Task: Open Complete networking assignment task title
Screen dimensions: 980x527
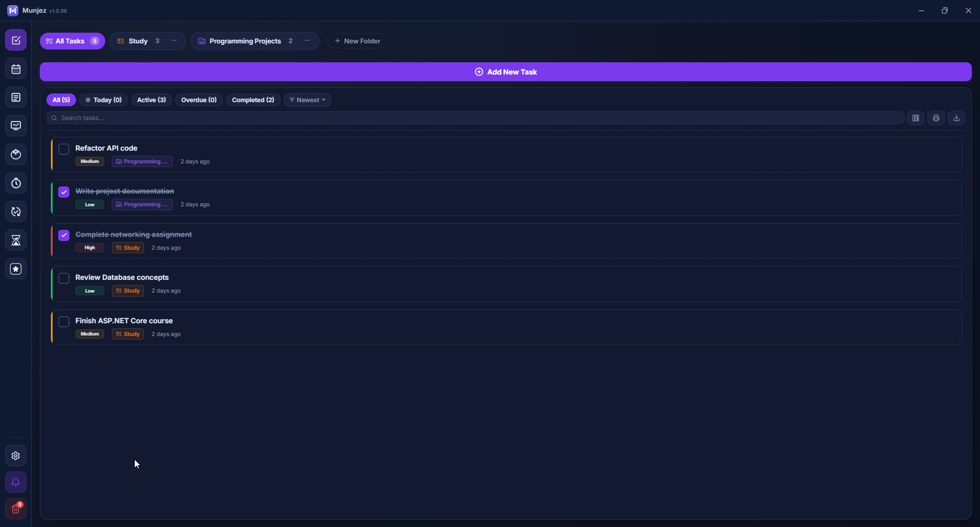Action: click(x=134, y=234)
